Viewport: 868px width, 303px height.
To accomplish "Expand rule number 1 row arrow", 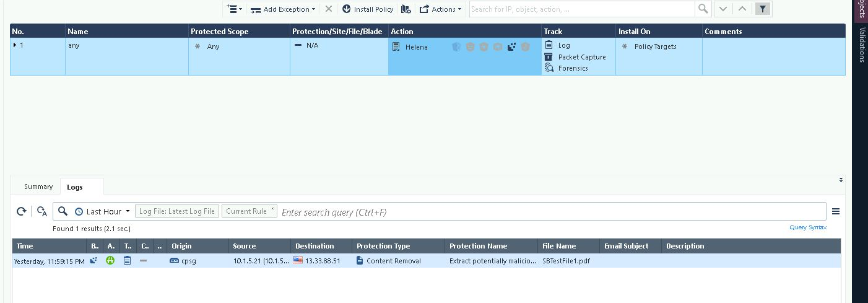I will (15, 45).
